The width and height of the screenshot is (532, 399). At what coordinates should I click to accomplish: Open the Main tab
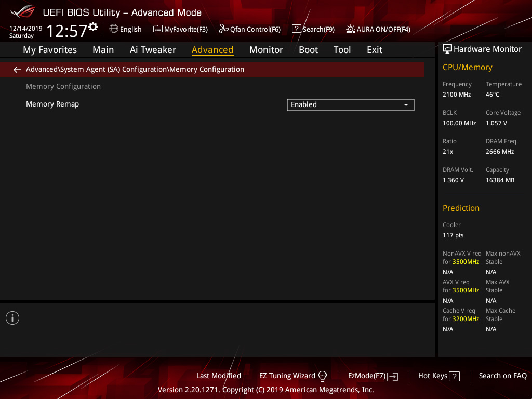pos(103,50)
